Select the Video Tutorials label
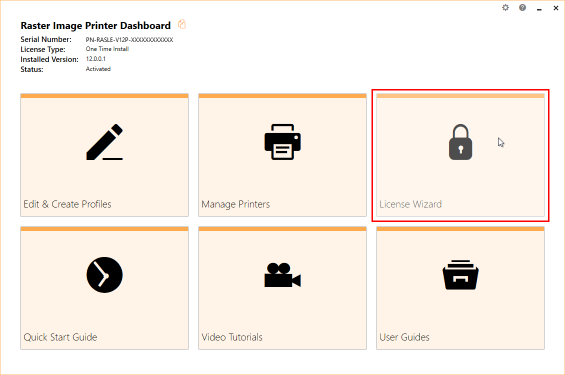565x375 pixels. pos(232,337)
